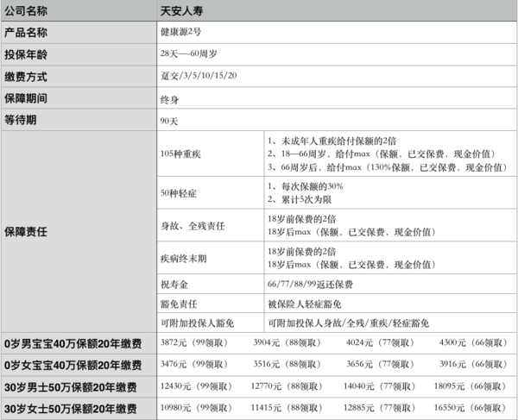
Task: Click the header label '公司名称'
Action: click(26, 11)
